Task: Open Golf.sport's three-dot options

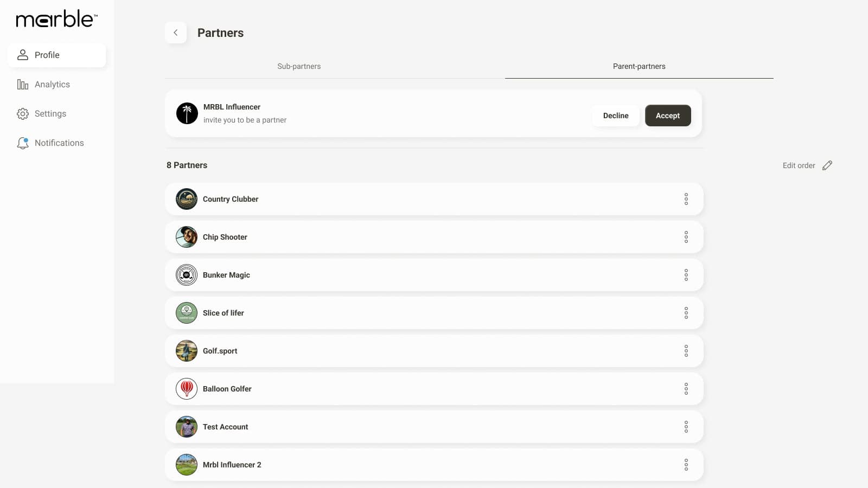Action: pyautogui.click(x=686, y=351)
